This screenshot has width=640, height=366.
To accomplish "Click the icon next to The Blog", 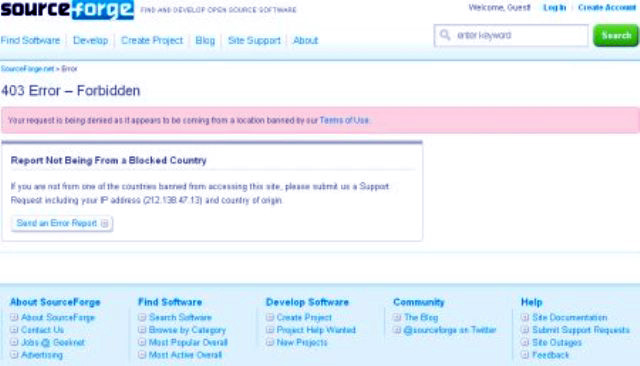I will (x=397, y=317).
